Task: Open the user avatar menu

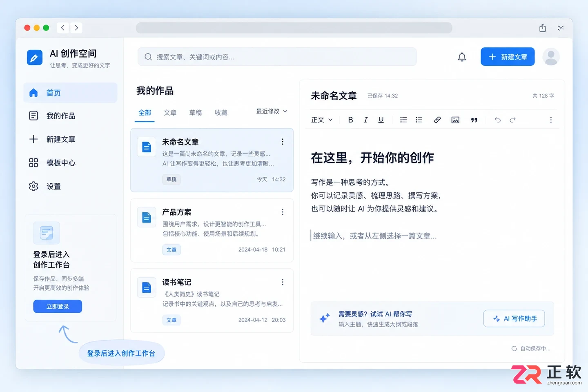Action: 551,57
